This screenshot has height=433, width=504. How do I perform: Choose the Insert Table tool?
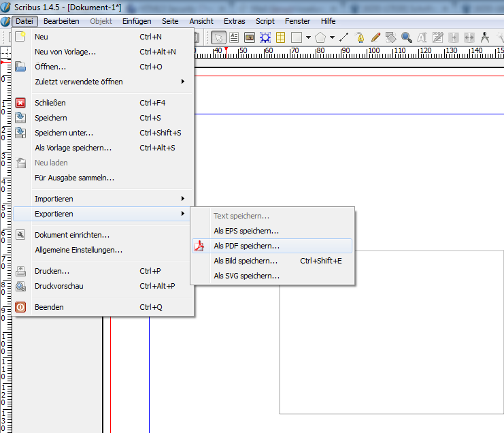click(x=281, y=37)
